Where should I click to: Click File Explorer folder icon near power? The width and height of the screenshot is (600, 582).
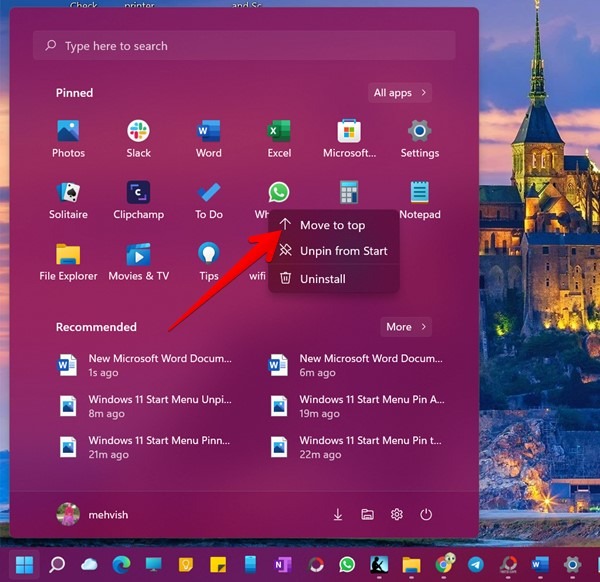point(367,514)
